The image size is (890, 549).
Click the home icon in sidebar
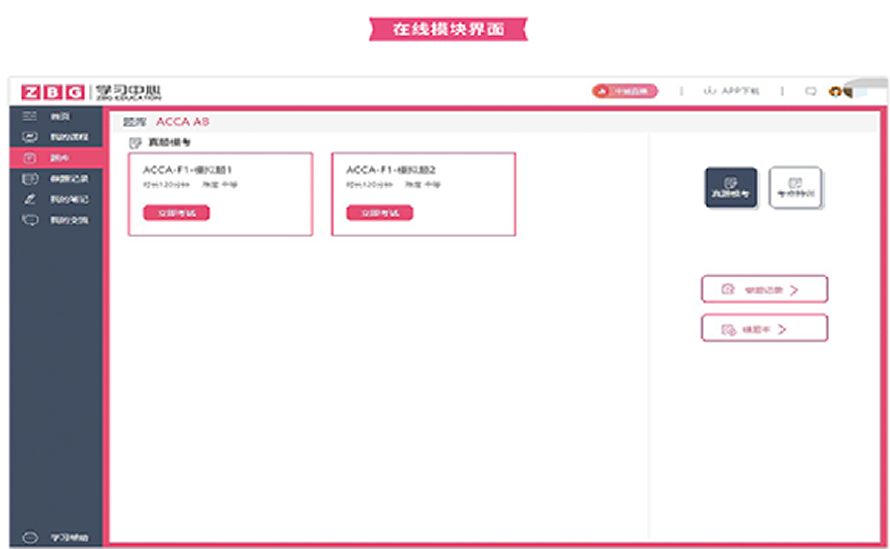pyautogui.click(x=30, y=117)
